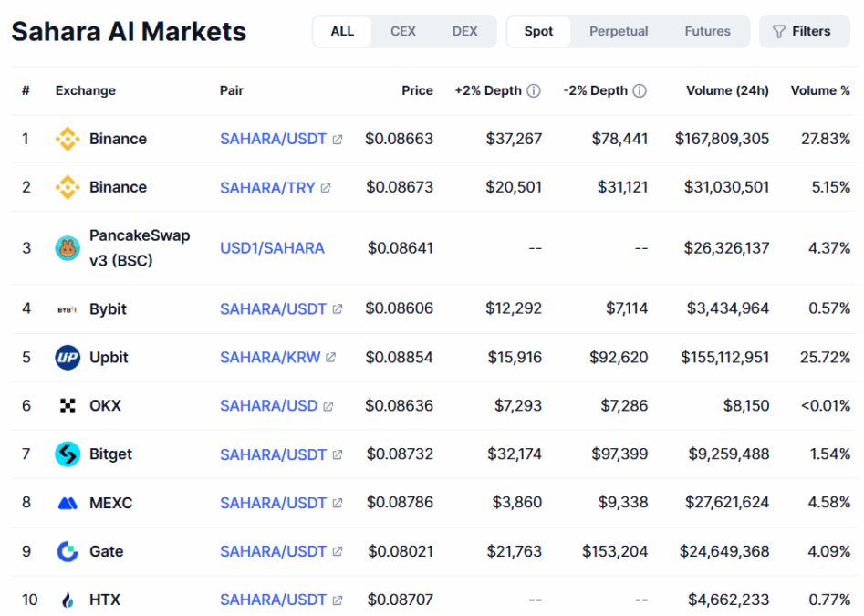The height and width of the screenshot is (616, 864).
Task: Open the SAHARA/KRW pair link
Action: pyautogui.click(x=270, y=358)
